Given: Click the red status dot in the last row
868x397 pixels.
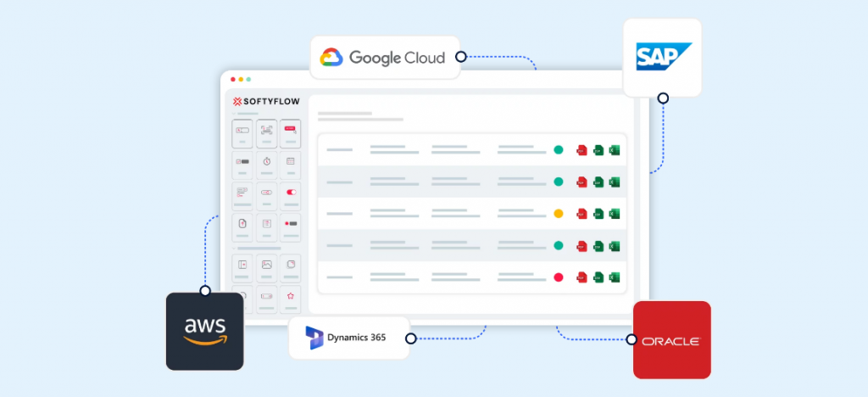Looking at the screenshot, I should tap(559, 277).
